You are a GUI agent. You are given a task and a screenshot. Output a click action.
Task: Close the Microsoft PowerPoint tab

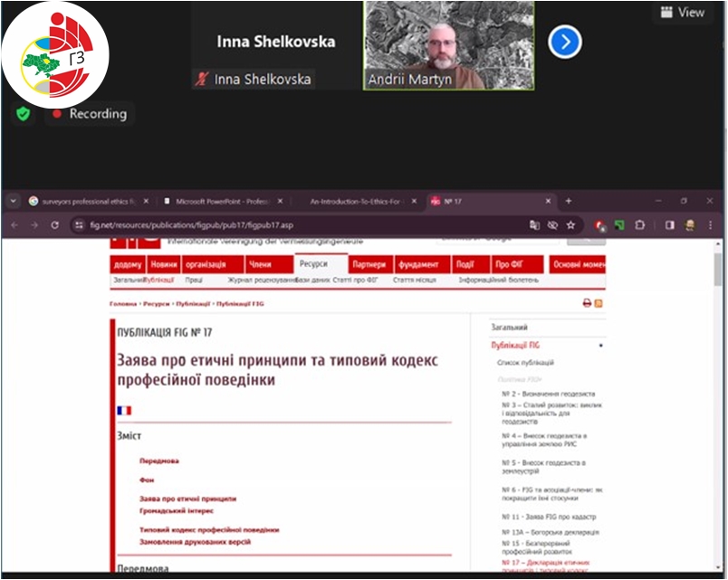[x=280, y=202]
